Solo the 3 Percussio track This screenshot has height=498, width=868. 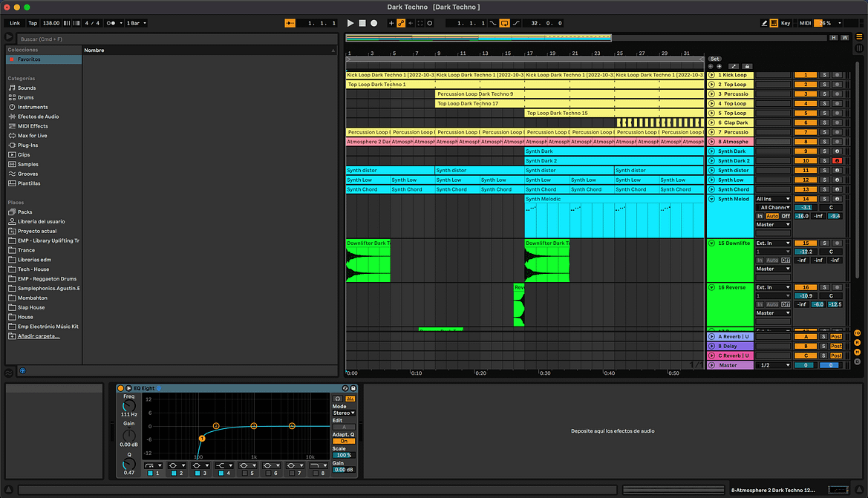824,94
